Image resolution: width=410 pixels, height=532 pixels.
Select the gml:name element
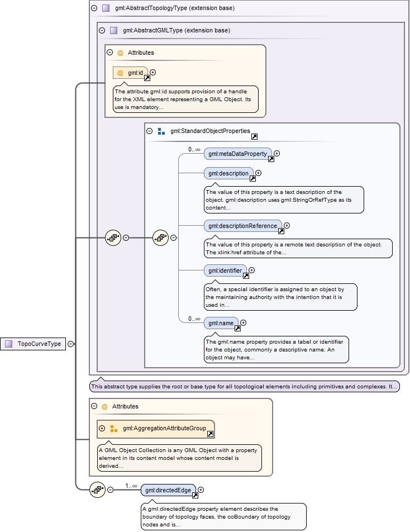click(221, 323)
